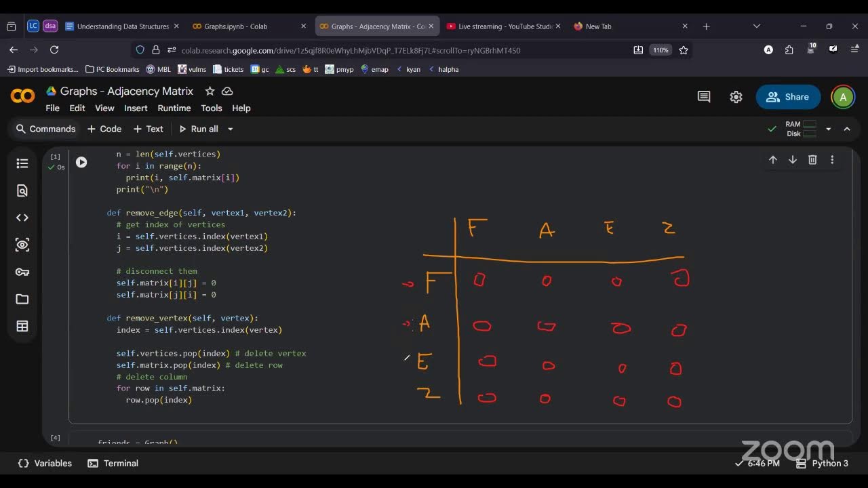The height and width of the screenshot is (488, 868).
Task: Open the Colab comments icon
Action: pyautogui.click(x=704, y=97)
